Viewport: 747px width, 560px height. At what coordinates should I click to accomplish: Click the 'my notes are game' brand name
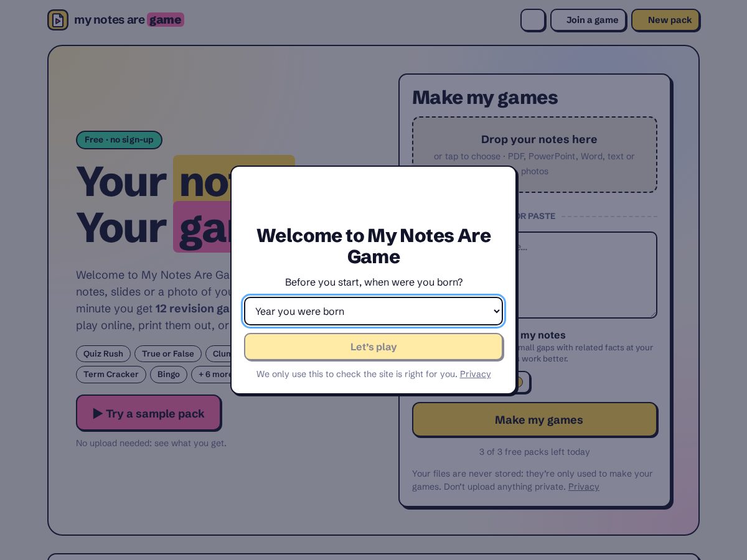tap(129, 20)
